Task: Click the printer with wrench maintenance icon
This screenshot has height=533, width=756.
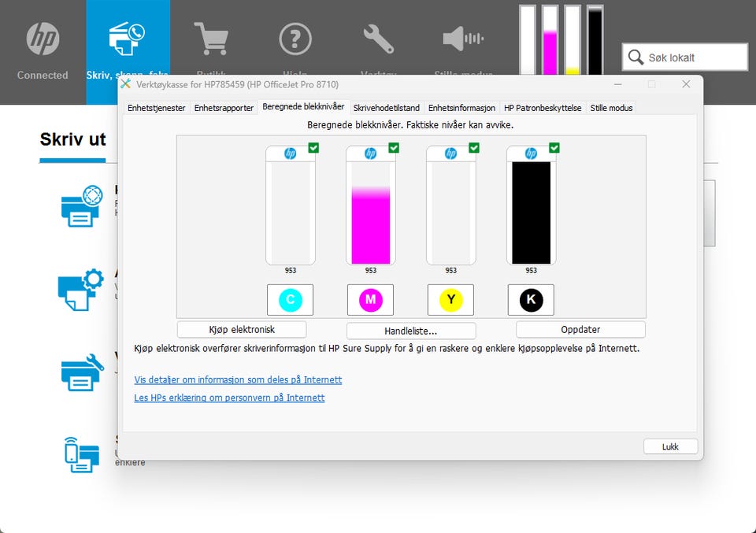Action: [82, 372]
